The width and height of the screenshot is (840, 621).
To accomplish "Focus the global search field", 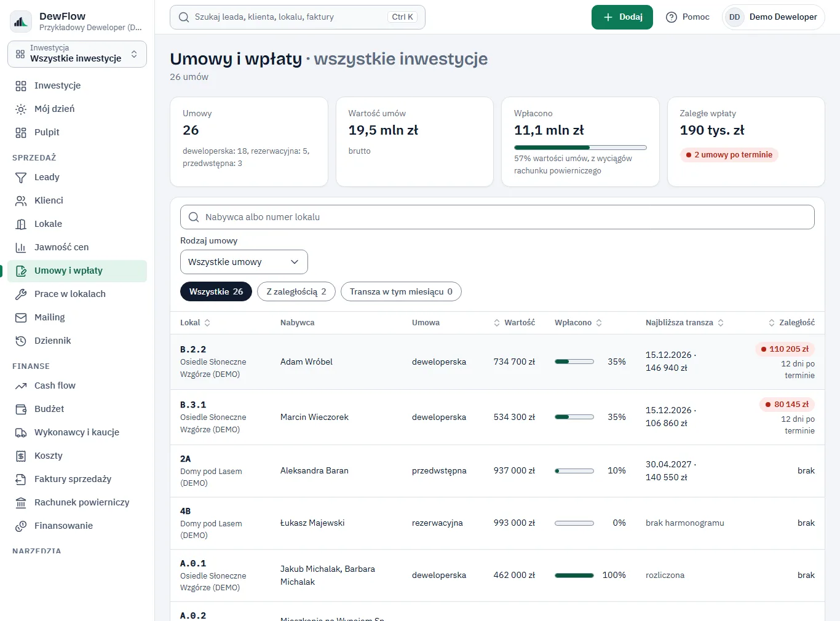I will tap(298, 17).
